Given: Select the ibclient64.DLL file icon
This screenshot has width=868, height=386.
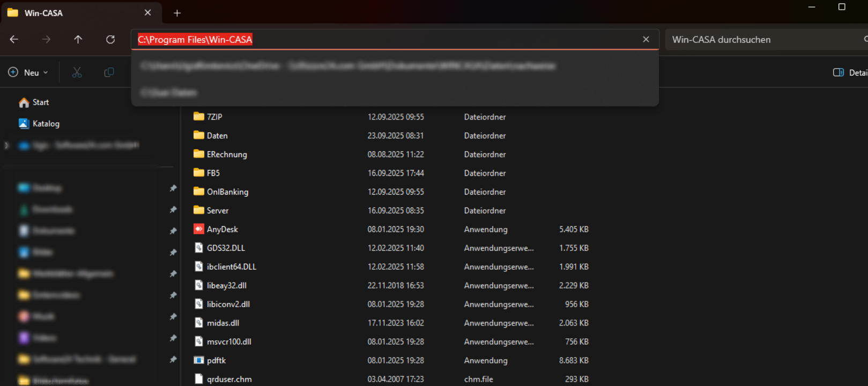Looking at the screenshot, I should click(199, 266).
